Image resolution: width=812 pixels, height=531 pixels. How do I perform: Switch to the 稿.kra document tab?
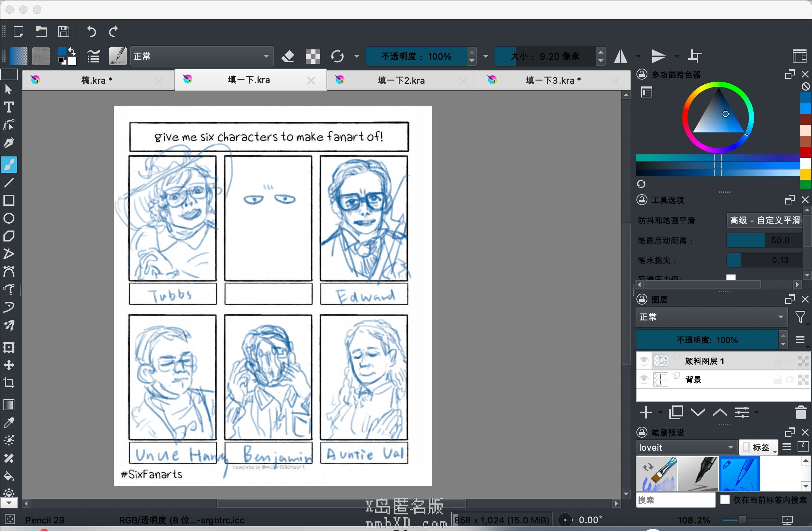96,81
